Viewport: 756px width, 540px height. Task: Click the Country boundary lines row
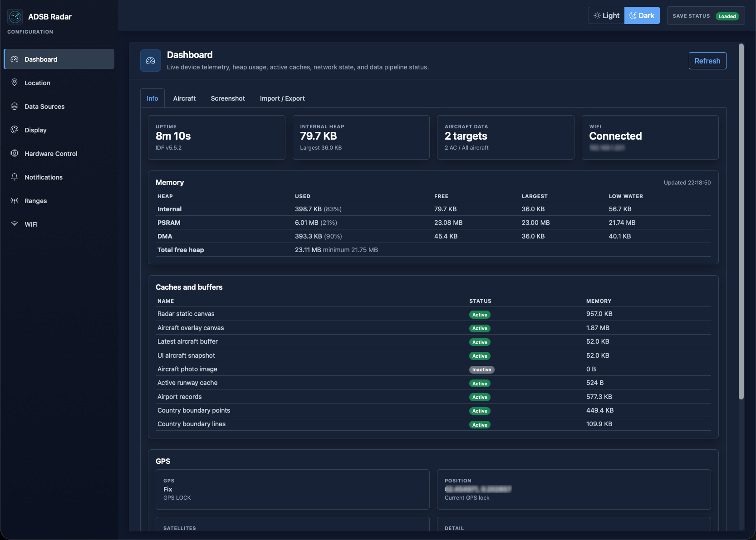pyautogui.click(x=433, y=424)
